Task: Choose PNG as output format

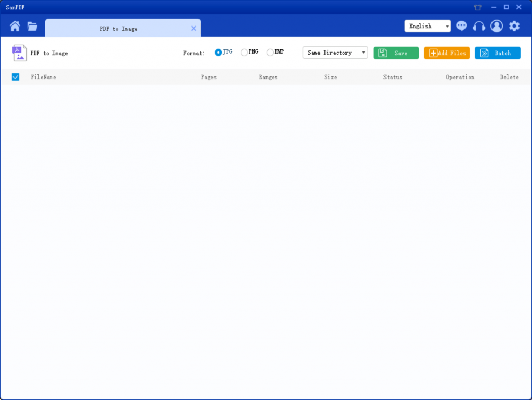Action: [244, 53]
